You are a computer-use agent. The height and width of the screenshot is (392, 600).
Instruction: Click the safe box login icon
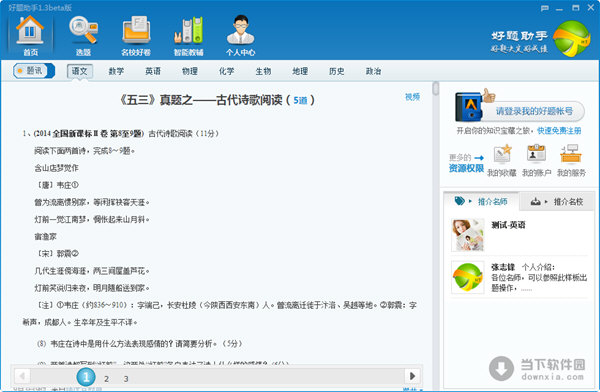(468, 107)
